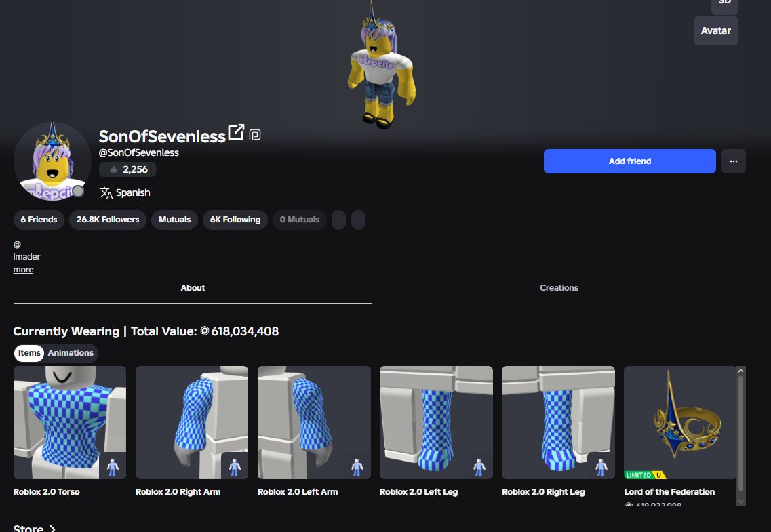Open external link icon beside SonOfSevenless
771x532 pixels.
236,132
